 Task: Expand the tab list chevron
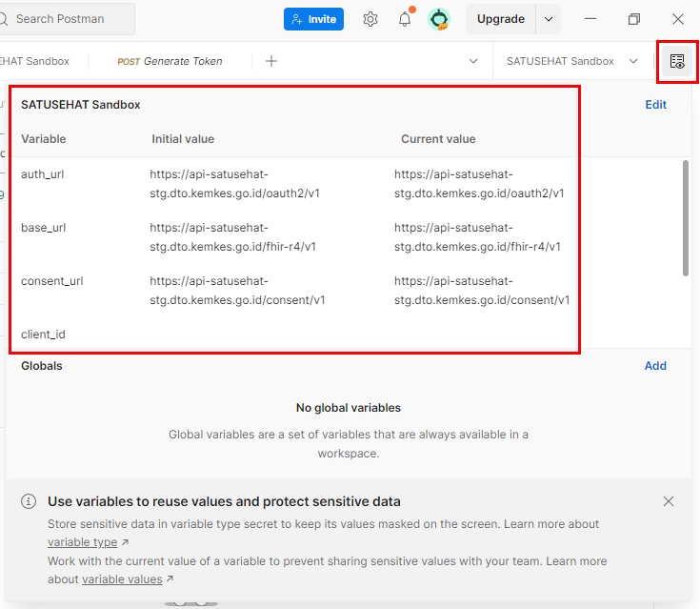473,61
